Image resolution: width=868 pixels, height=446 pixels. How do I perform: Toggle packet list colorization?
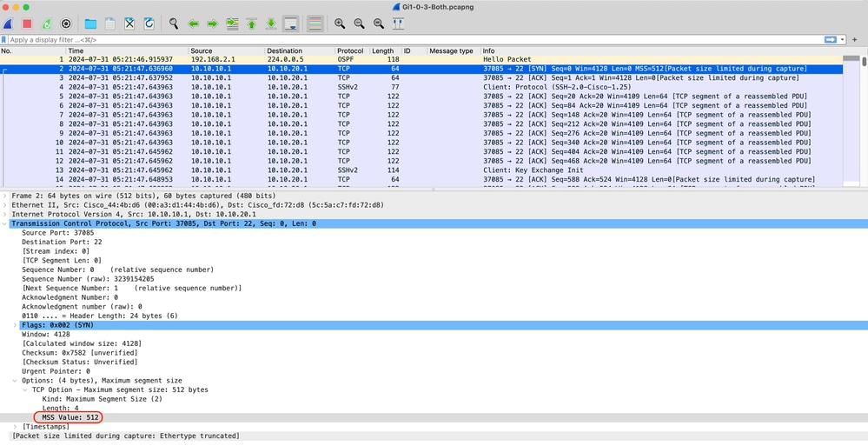coord(315,23)
